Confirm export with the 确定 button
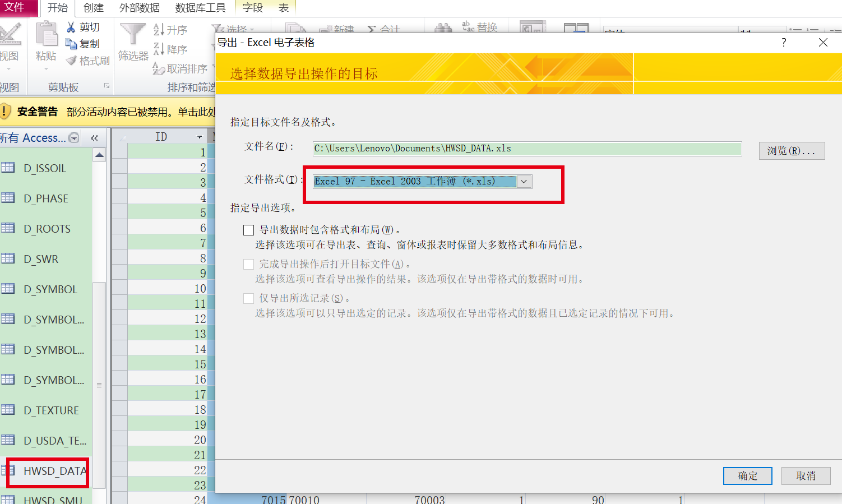The width and height of the screenshot is (842, 504). (747, 475)
